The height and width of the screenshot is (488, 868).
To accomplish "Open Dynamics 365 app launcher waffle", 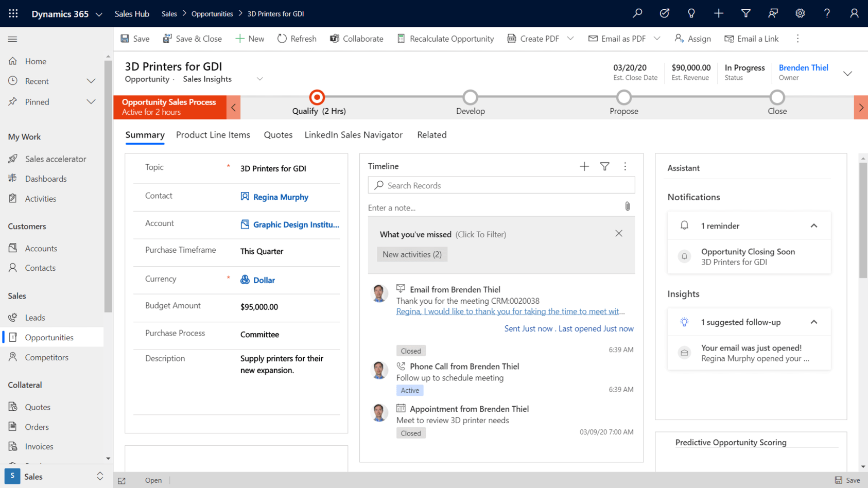I will tap(13, 13).
